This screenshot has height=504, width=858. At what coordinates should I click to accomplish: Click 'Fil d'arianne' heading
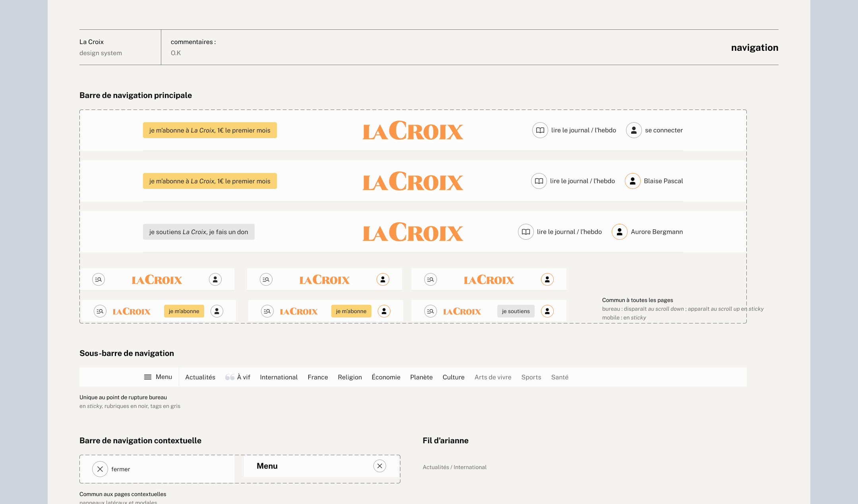446,441
